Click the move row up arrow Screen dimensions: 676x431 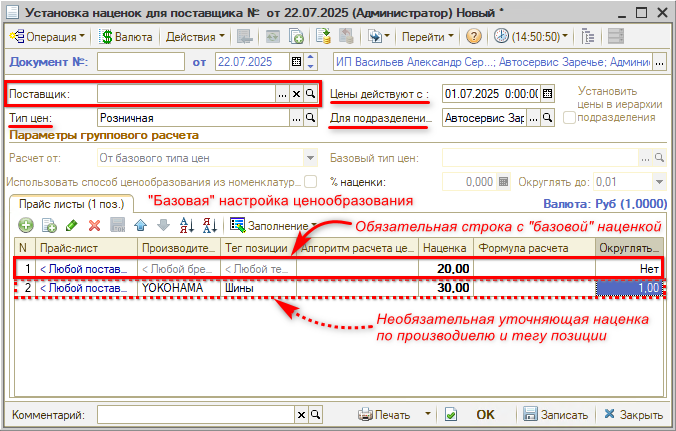pos(141,225)
